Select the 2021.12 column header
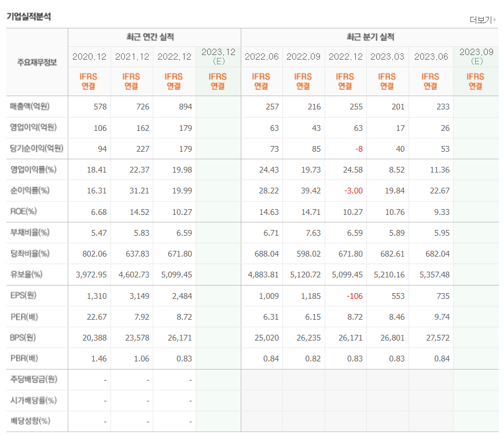The image size is (504, 435). [132, 57]
